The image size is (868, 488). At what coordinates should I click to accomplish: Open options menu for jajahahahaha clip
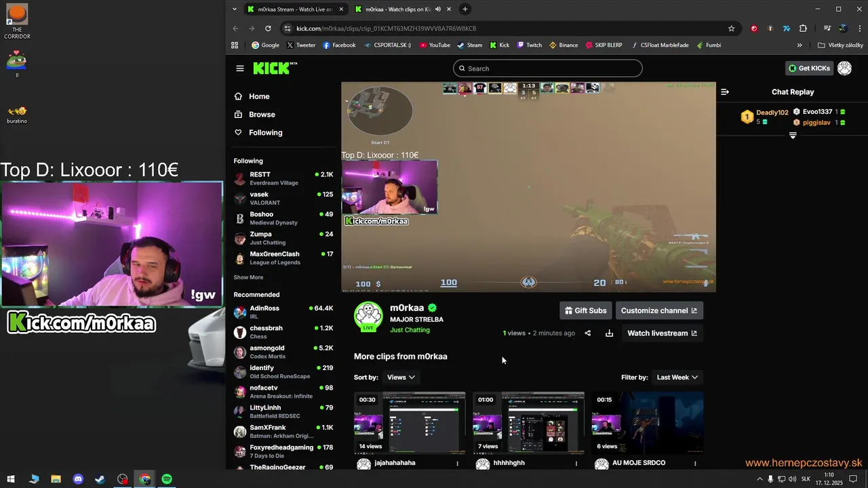(x=458, y=464)
